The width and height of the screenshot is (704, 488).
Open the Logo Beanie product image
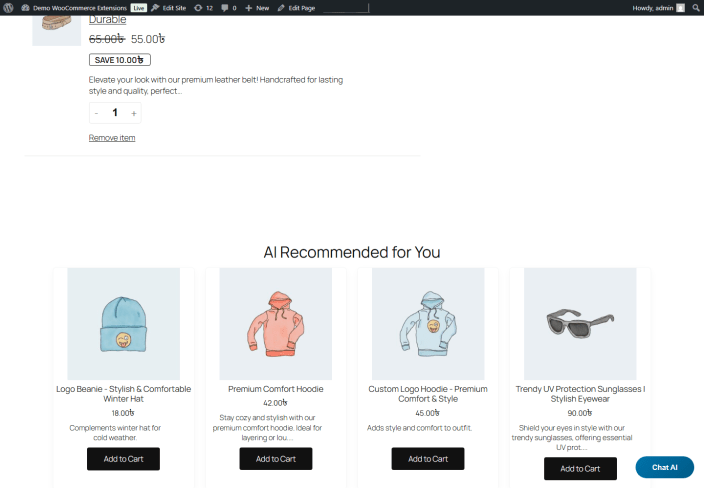[x=123, y=324]
